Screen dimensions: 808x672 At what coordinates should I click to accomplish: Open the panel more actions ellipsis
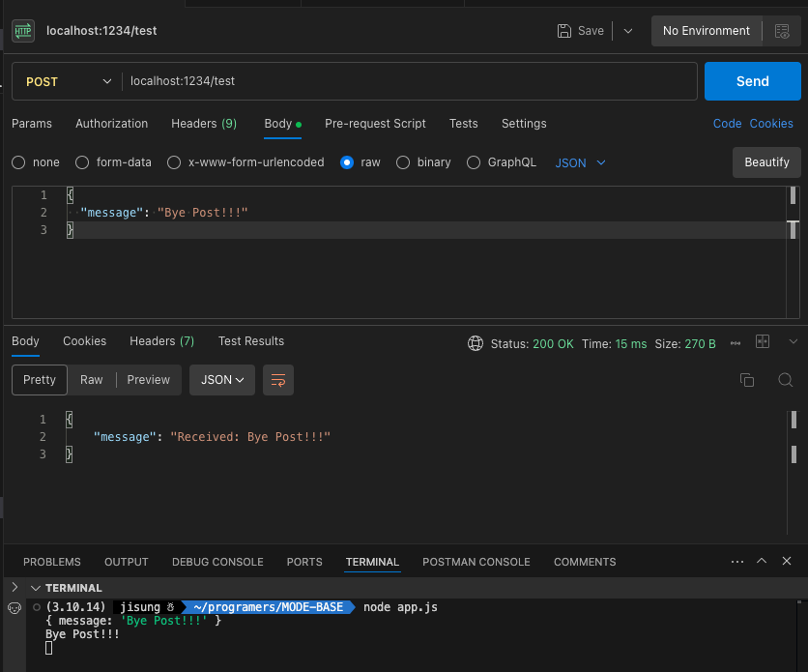(737, 561)
